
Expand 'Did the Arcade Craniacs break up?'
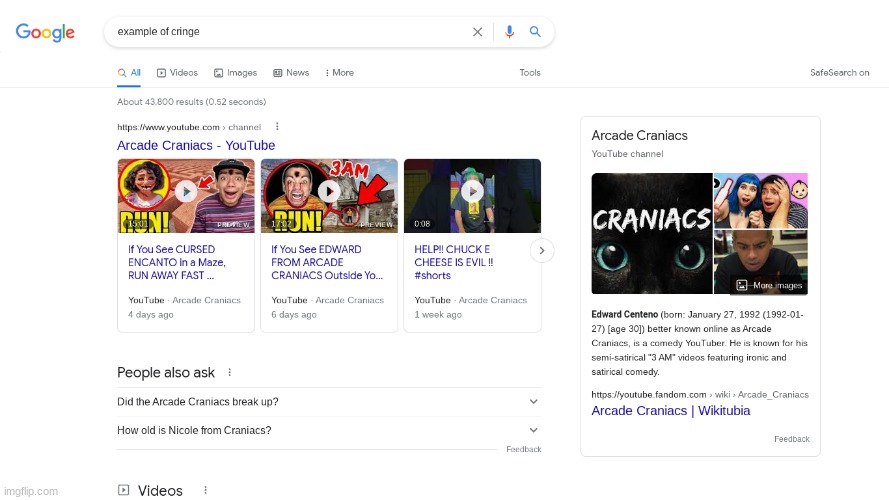click(329, 401)
